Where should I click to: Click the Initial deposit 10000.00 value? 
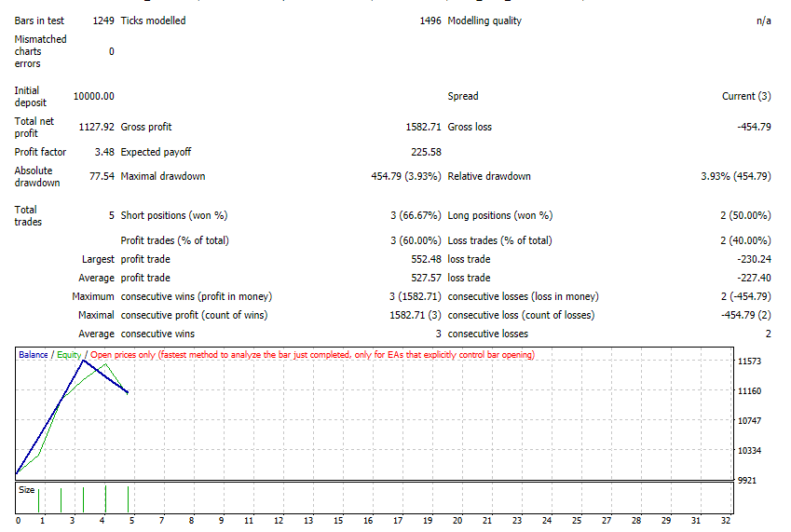tap(94, 96)
